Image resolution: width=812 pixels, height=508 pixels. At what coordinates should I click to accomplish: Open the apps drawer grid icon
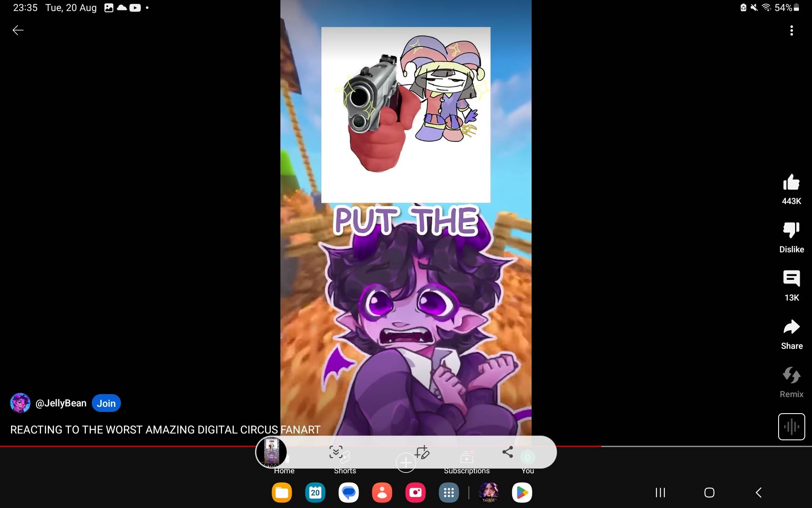click(449, 492)
